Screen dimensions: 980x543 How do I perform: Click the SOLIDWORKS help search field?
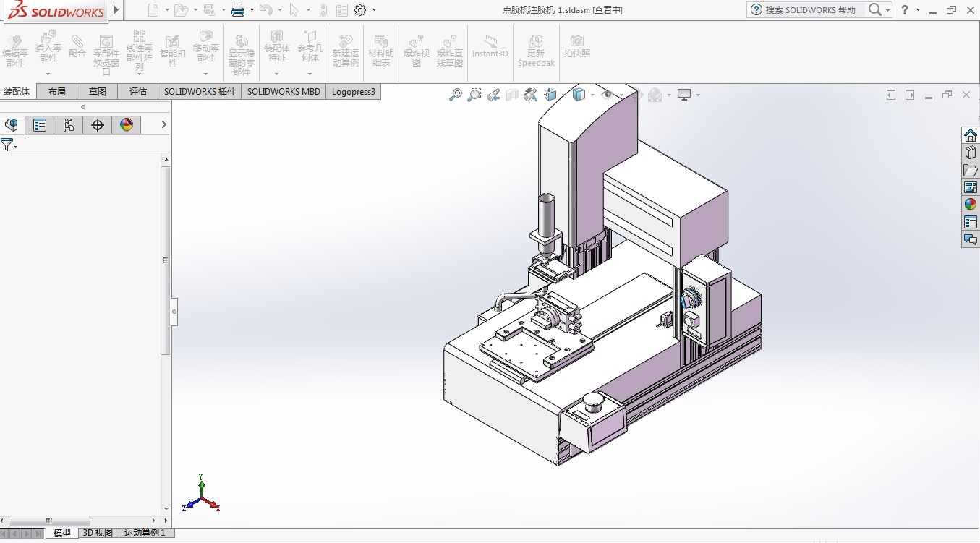814,10
